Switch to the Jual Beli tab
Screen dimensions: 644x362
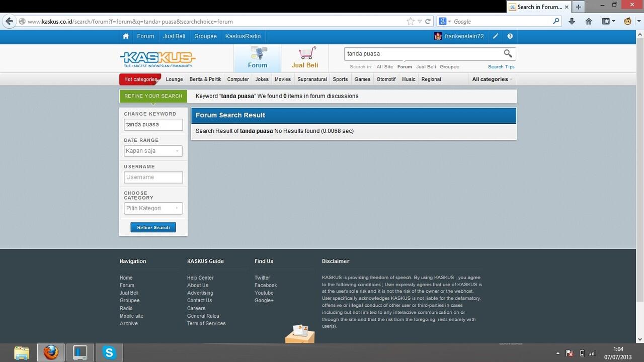pos(305,58)
